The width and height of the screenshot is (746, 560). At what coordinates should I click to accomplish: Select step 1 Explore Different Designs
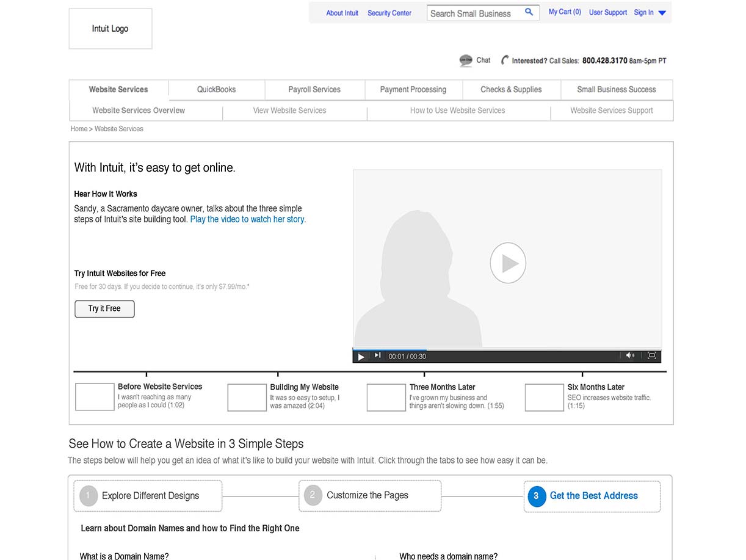(x=148, y=496)
